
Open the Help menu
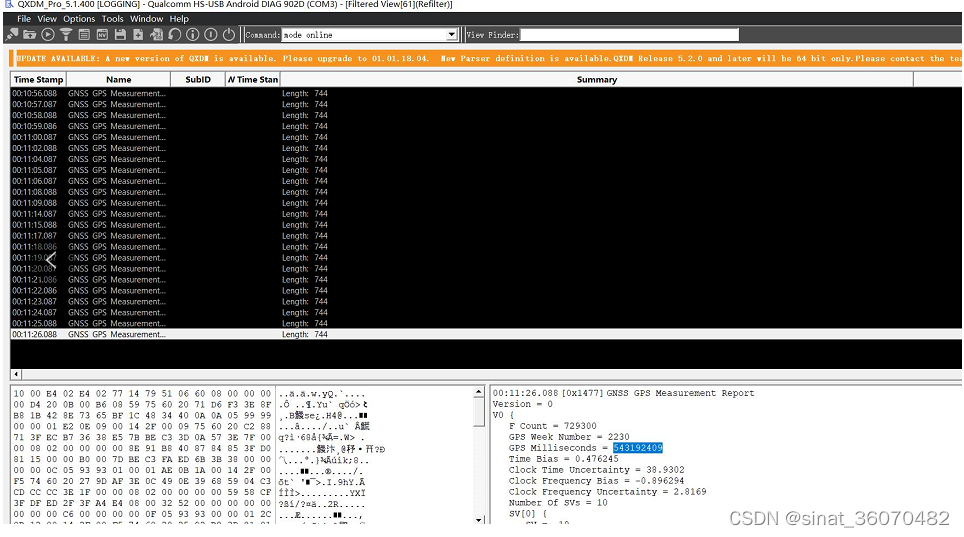point(179,19)
